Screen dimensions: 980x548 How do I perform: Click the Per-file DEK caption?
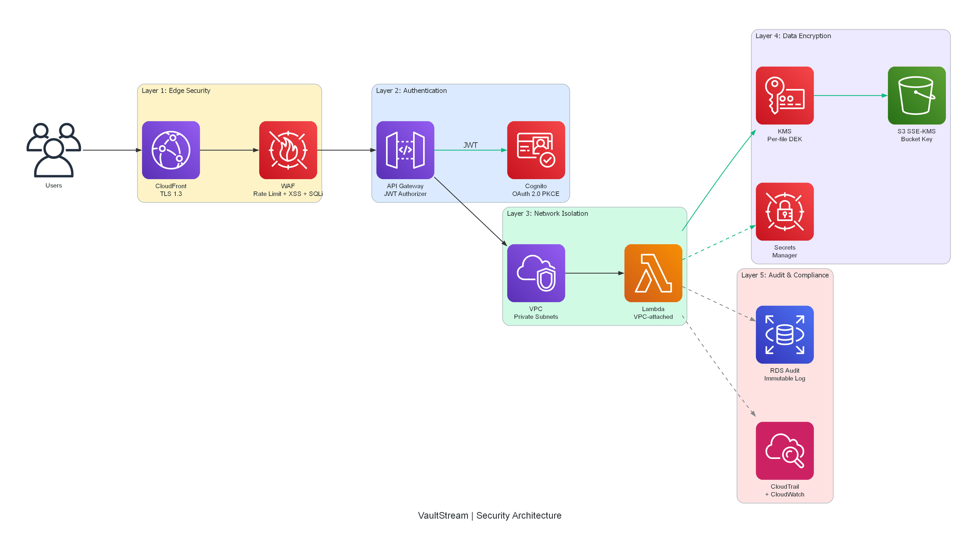coord(785,139)
